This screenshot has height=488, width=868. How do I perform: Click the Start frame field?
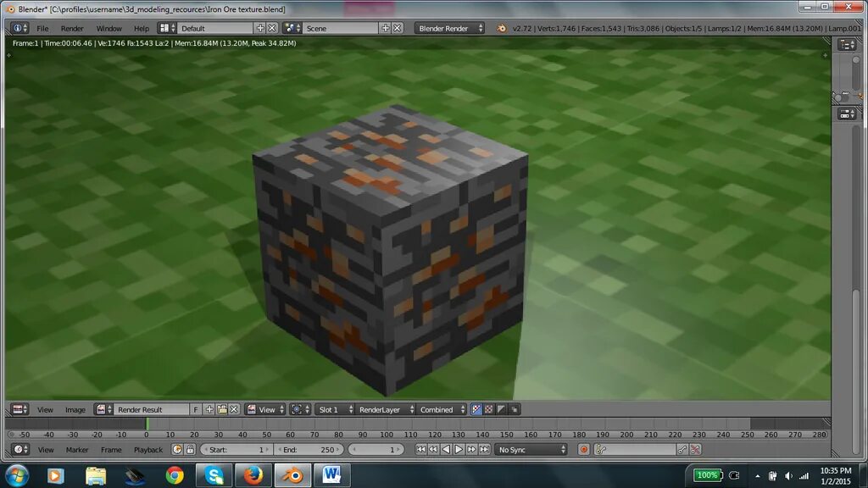click(236, 450)
